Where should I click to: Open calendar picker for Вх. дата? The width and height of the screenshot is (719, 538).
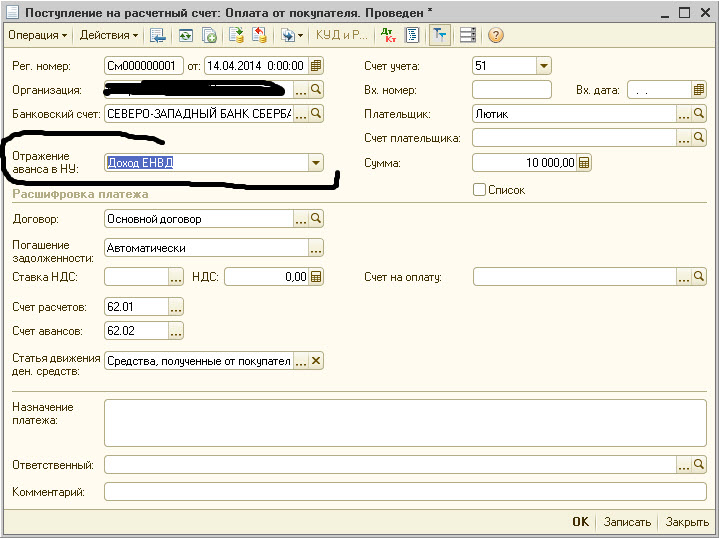(700, 90)
